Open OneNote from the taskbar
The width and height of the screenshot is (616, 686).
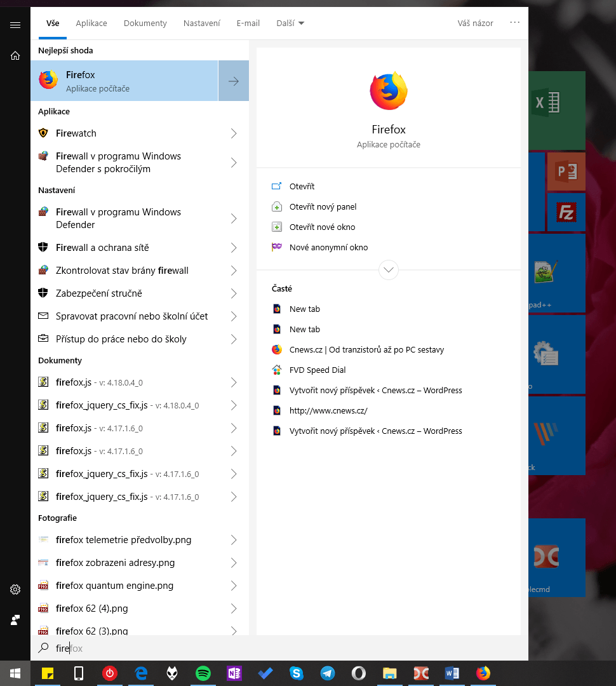coord(234,673)
